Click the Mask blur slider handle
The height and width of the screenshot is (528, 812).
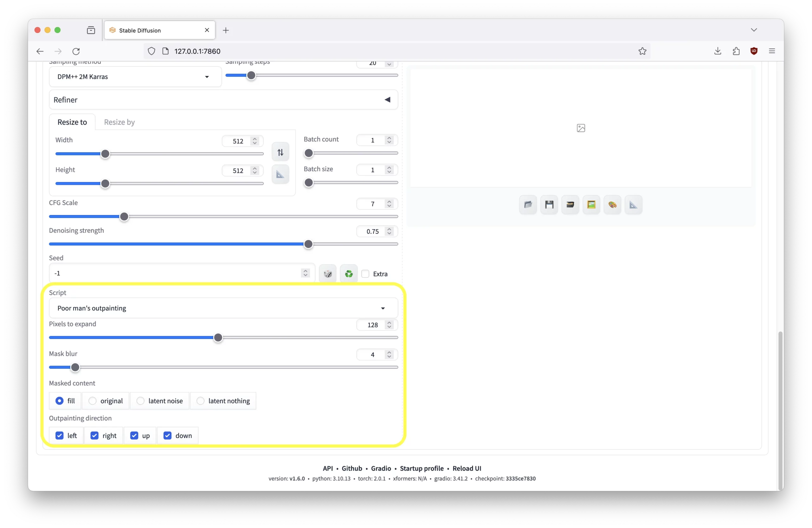point(75,368)
